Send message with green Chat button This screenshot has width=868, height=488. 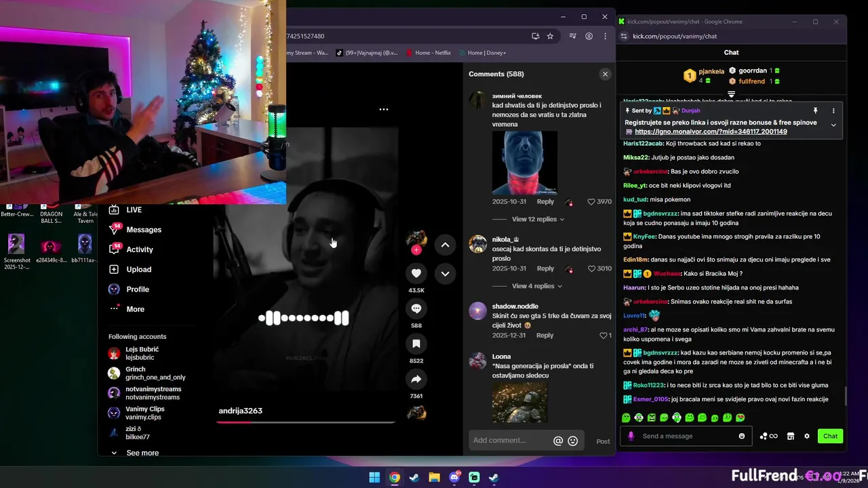[x=831, y=436]
